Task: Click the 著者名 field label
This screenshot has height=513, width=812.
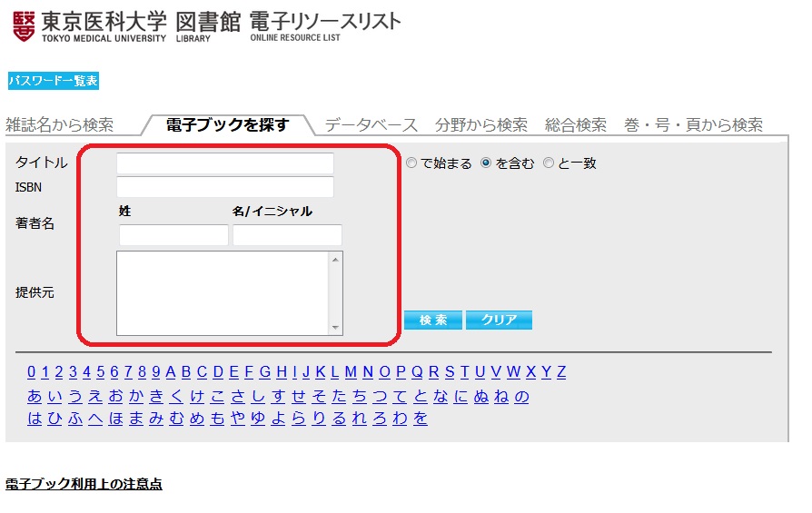Action: [x=35, y=223]
